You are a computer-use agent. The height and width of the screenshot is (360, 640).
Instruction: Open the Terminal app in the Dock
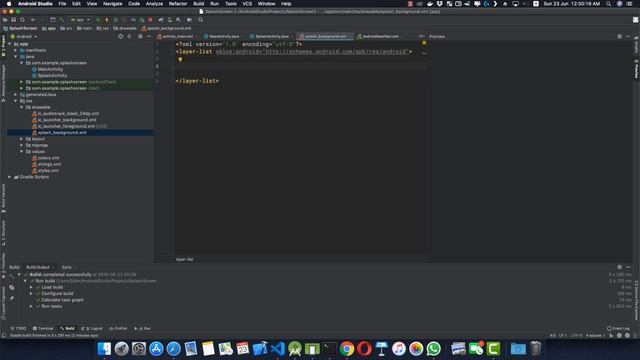coord(329,349)
